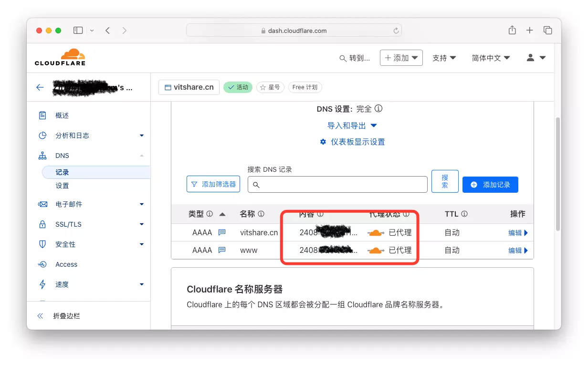Image resolution: width=588 pixels, height=365 pixels.
Task: Reload page using address bar refresh icon
Action: point(396,31)
